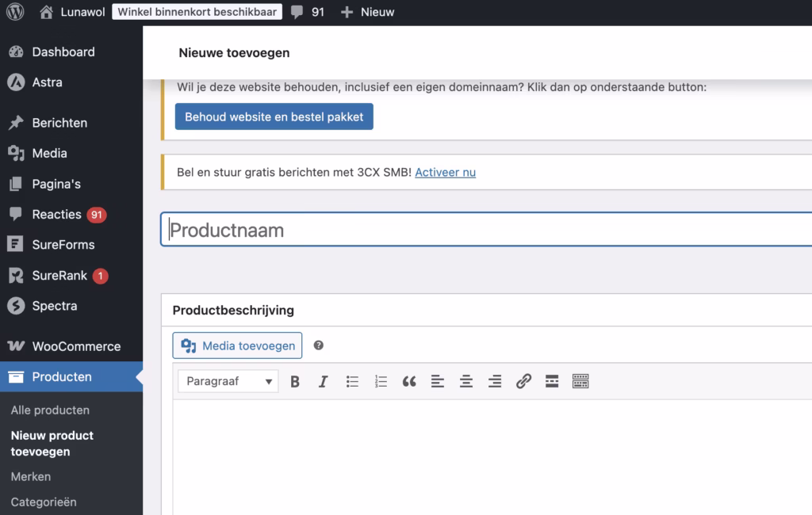Click the Spectra logo icon

(x=16, y=306)
